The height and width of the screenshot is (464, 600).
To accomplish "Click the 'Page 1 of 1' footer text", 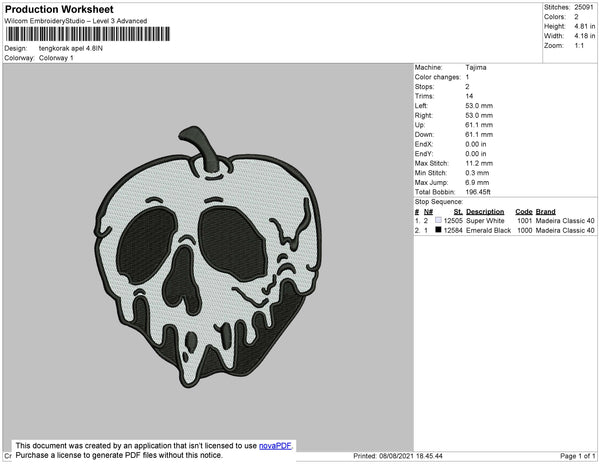I will [x=577, y=456].
